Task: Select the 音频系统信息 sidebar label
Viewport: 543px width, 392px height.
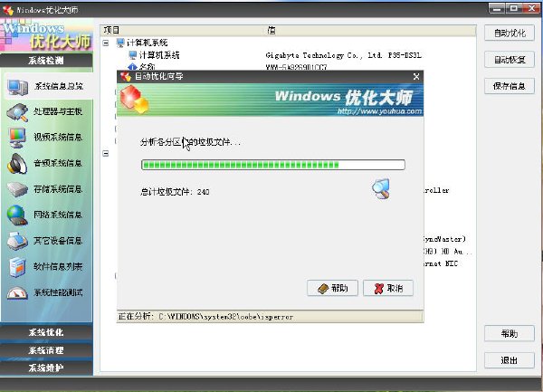Action: tap(58, 163)
